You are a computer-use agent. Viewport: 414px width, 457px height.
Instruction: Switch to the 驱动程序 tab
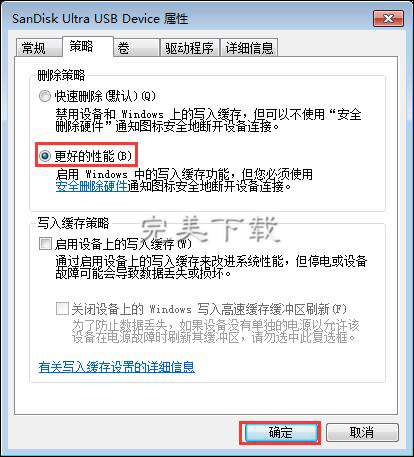[189, 48]
